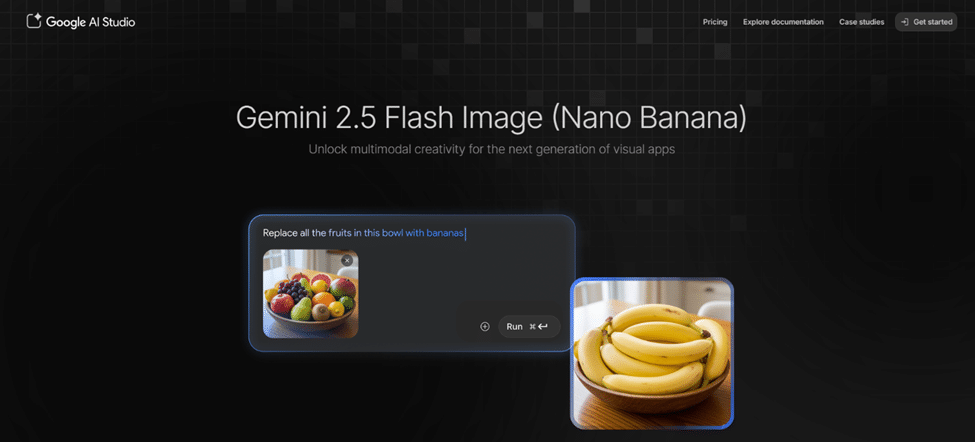Click the 'Unlock multimodal creativity' subtitle text
Image resolution: width=975 pixels, height=442 pixels.
(x=491, y=150)
